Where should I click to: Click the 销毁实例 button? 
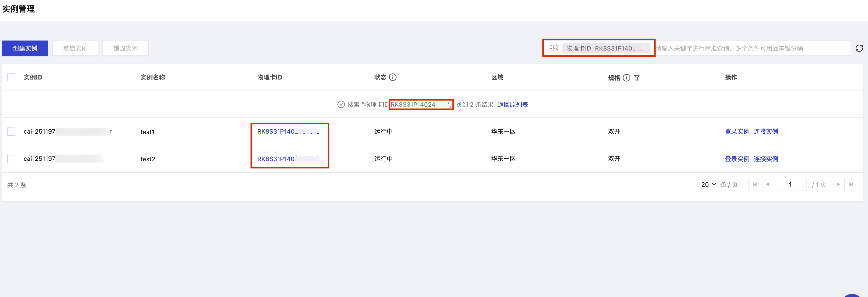point(126,48)
